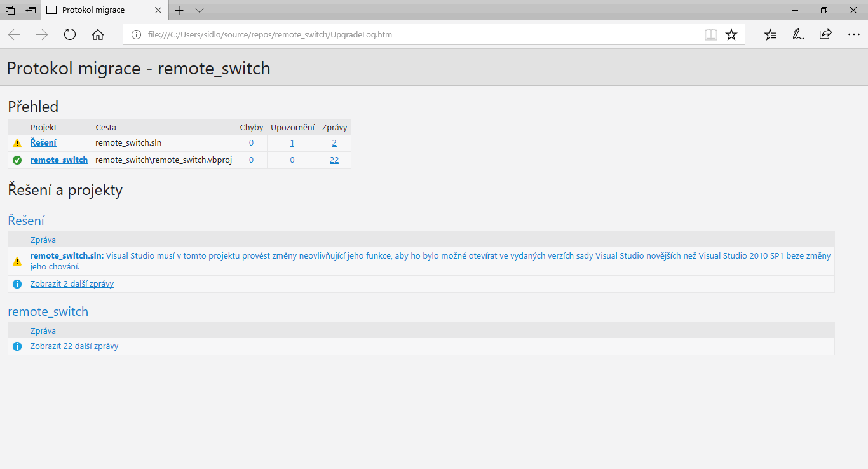Open the tab preview chevron dropdown

200,10
